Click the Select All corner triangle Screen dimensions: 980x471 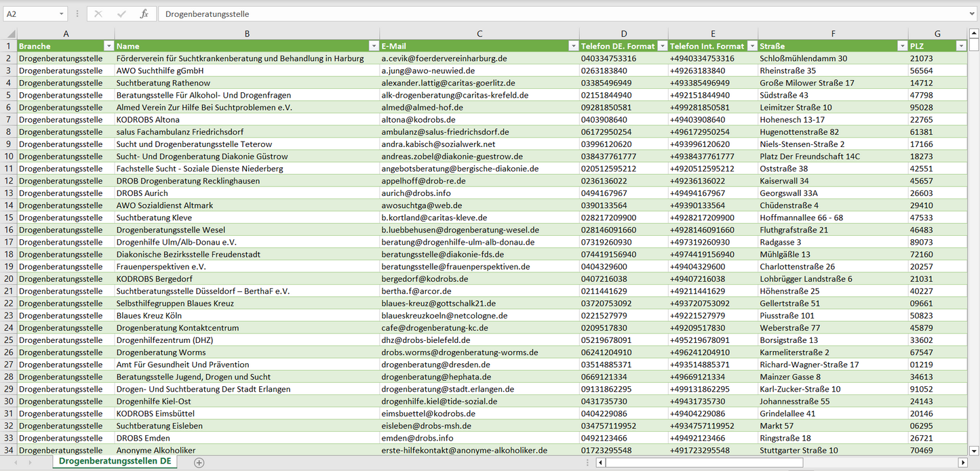click(x=10, y=33)
